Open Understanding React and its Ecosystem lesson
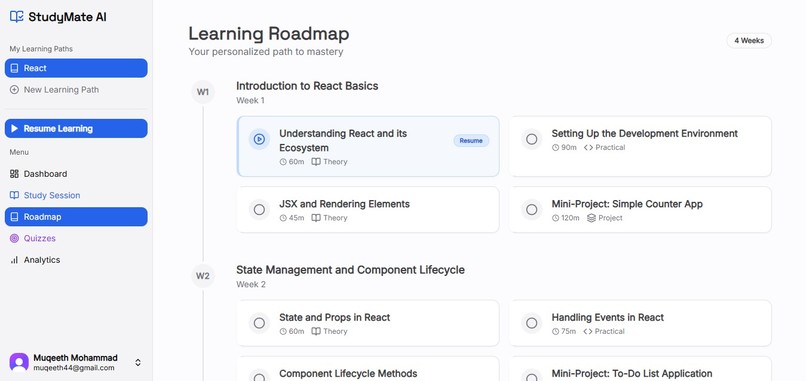This screenshot has height=381, width=806. [368, 147]
